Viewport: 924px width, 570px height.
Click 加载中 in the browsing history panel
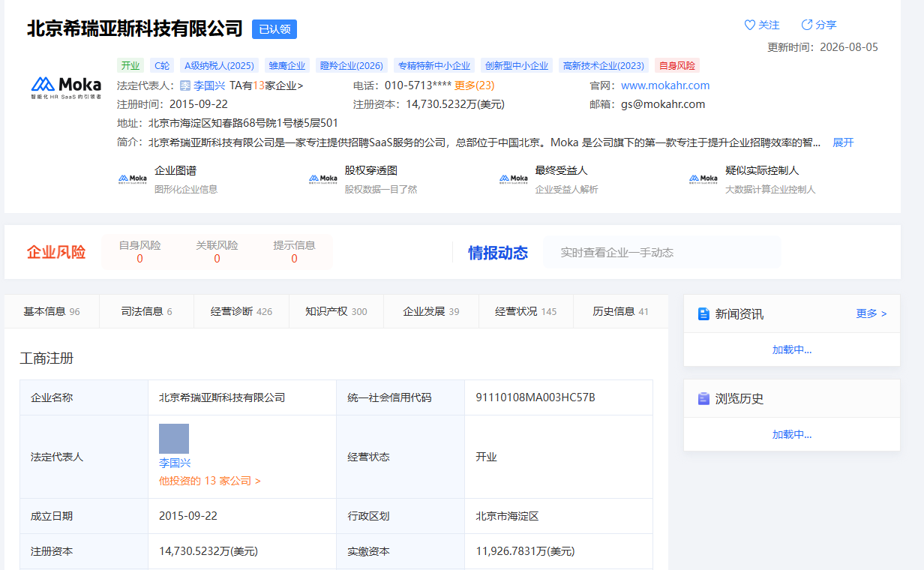click(x=792, y=434)
